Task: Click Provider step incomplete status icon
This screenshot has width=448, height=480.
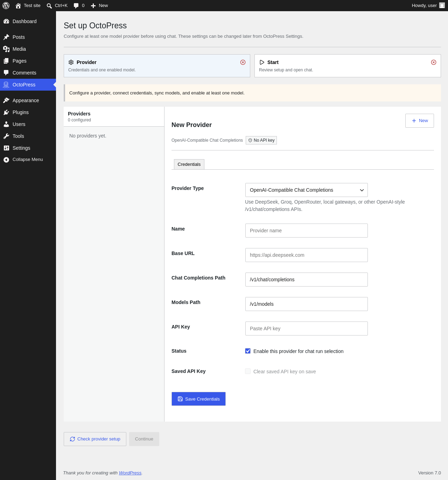Action: coord(243,62)
